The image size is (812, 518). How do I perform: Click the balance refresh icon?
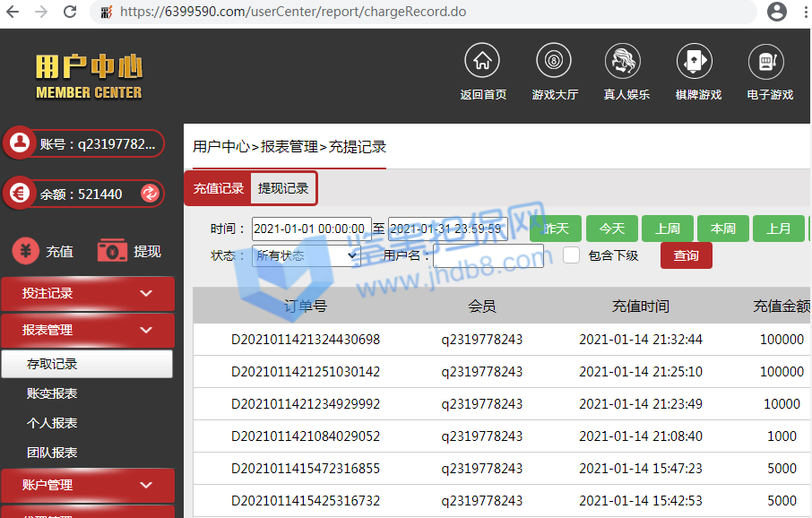coord(150,194)
